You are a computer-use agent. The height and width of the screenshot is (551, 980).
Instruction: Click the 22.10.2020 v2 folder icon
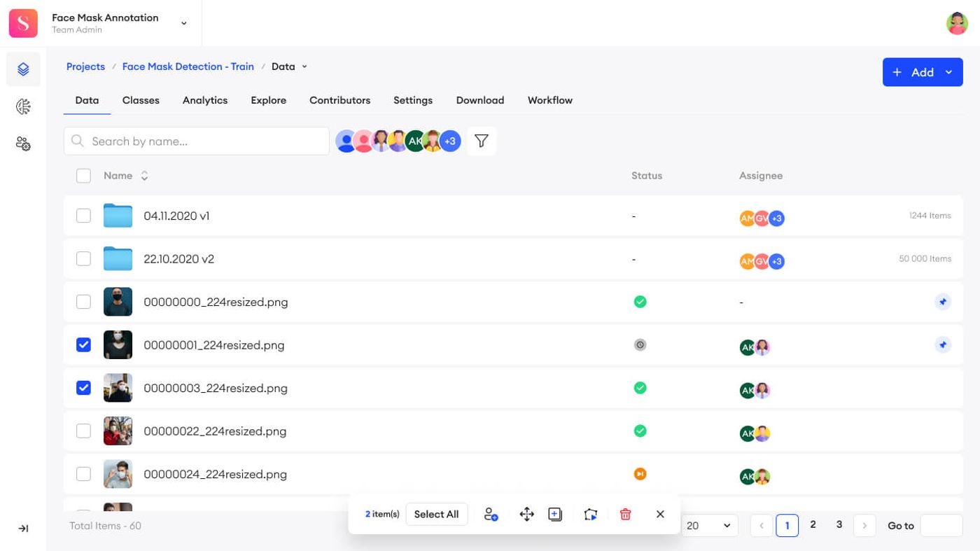118,258
